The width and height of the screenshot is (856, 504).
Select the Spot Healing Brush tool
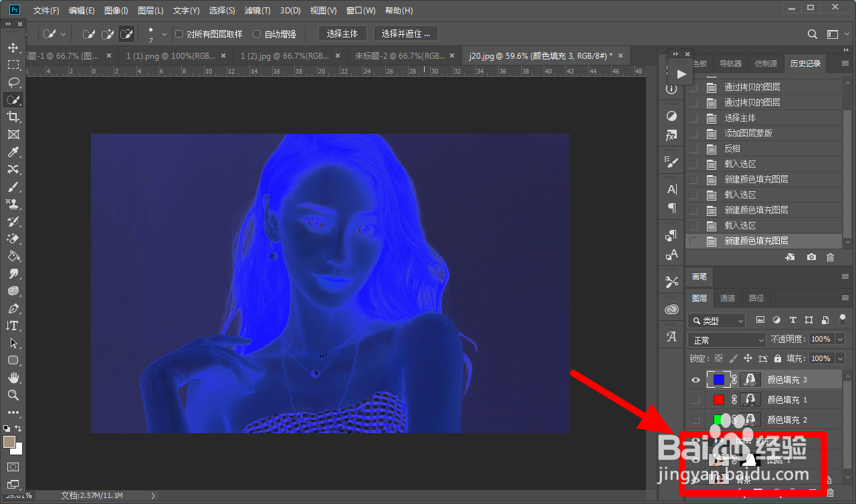click(x=13, y=169)
